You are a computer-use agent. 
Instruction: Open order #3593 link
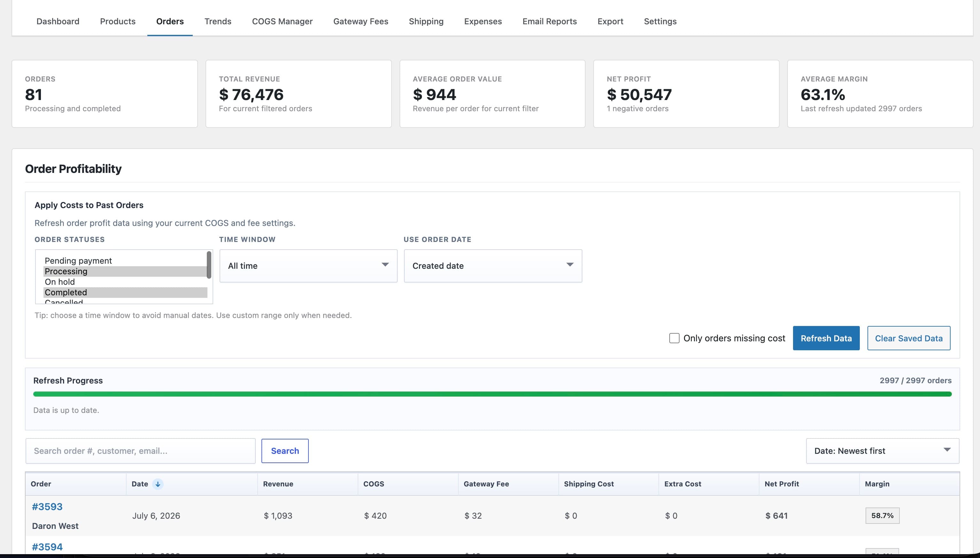coord(47,507)
